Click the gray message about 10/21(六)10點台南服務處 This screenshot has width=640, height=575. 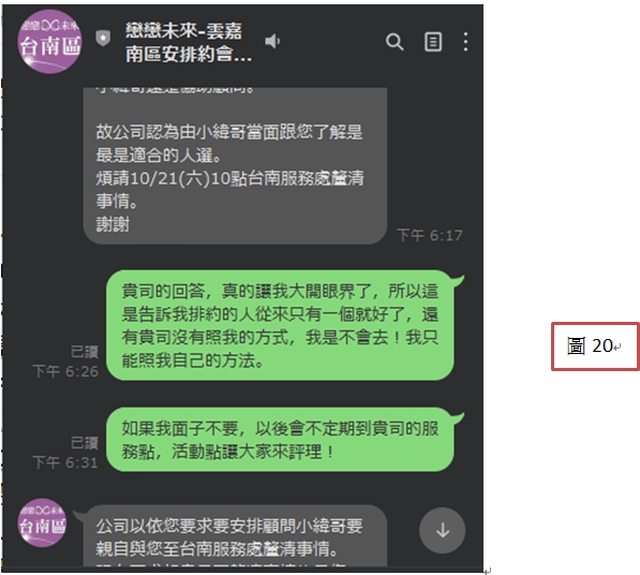(235, 166)
